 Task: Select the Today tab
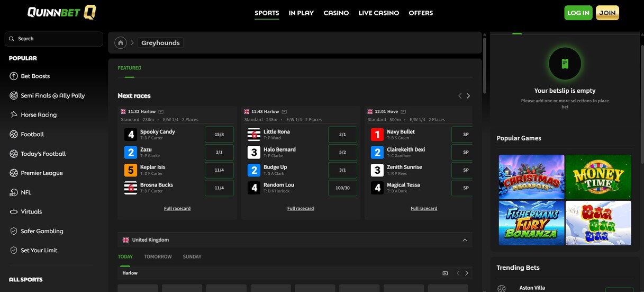(125, 256)
